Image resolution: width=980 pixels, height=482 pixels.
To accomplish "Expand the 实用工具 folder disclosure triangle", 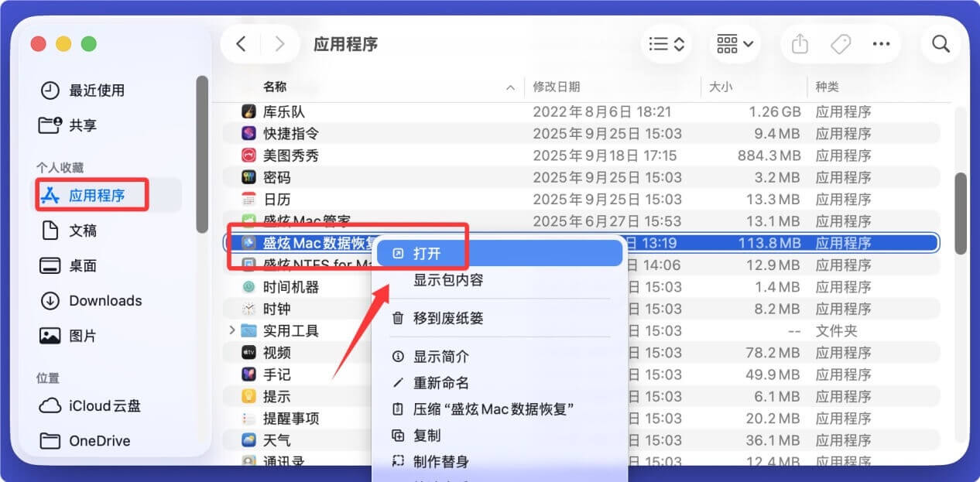I will pyautogui.click(x=232, y=330).
